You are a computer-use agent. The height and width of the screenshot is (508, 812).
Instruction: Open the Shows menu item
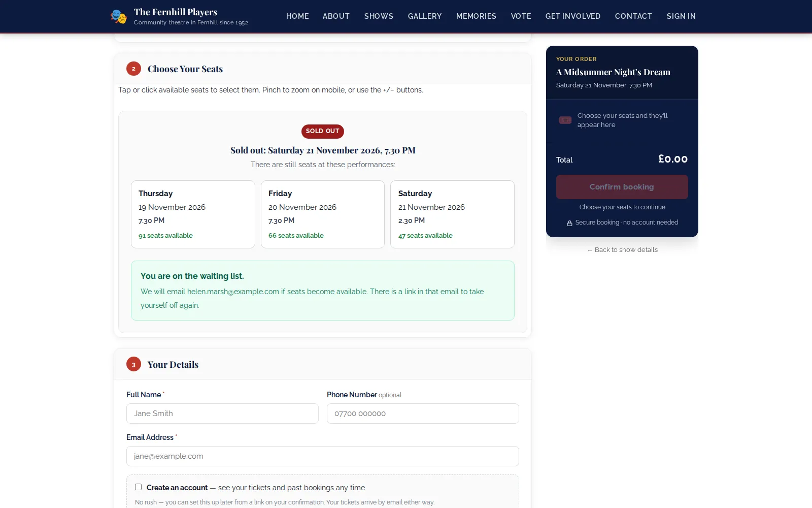(x=379, y=16)
